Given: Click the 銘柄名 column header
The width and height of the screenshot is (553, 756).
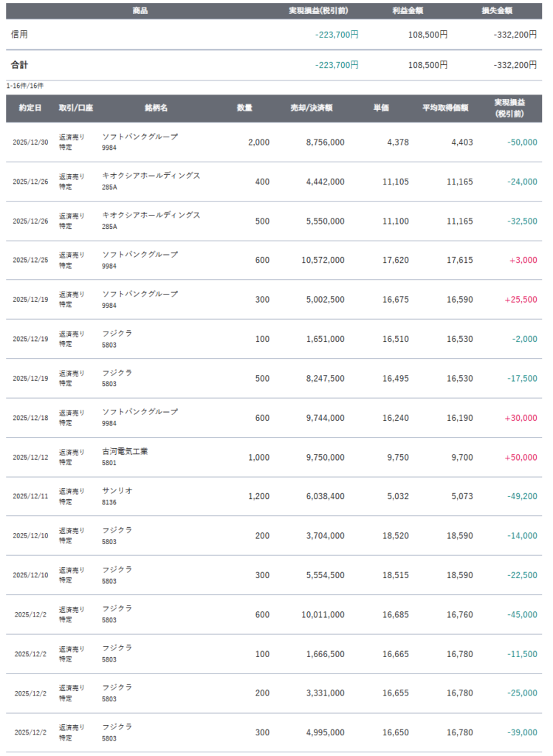Looking at the screenshot, I should (x=156, y=108).
